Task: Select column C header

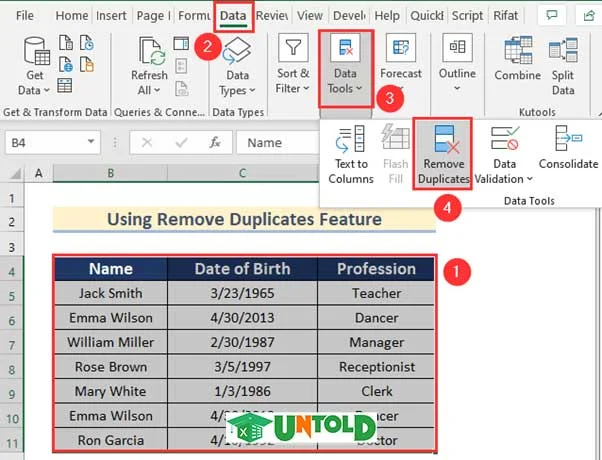Action: pyautogui.click(x=242, y=173)
